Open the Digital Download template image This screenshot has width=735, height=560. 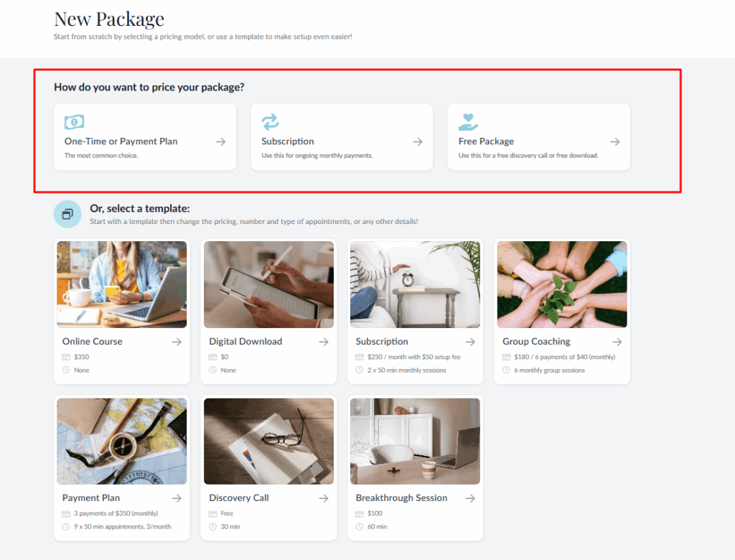(x=268, y=284)
